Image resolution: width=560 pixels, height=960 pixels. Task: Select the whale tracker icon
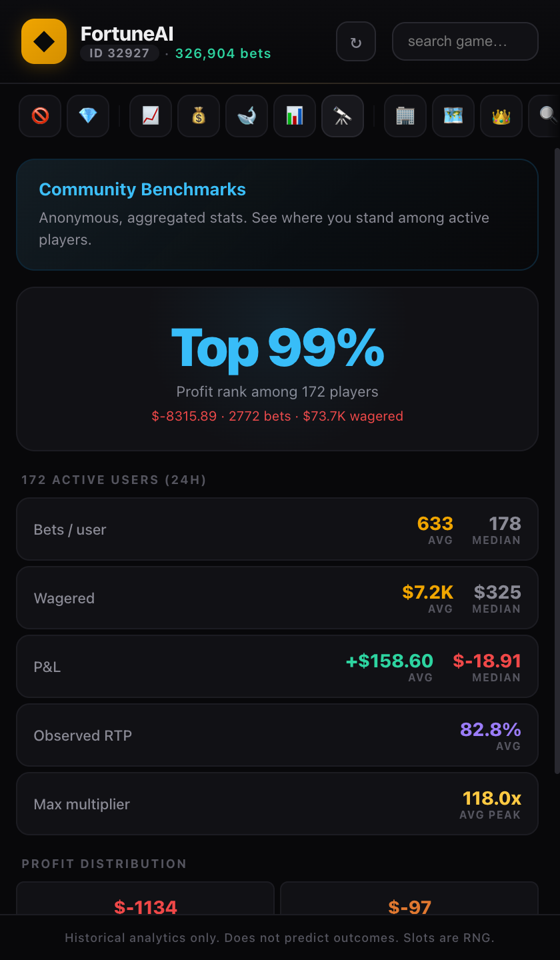click(x=246, y=115)
